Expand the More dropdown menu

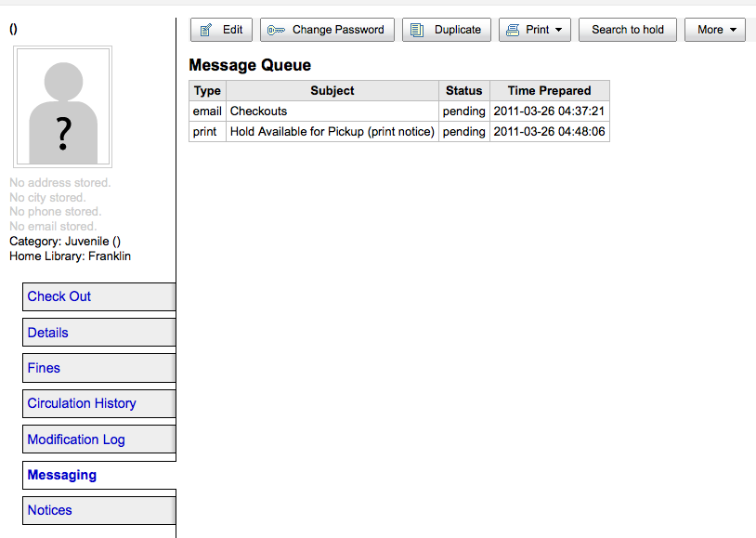tap(733, 30)
